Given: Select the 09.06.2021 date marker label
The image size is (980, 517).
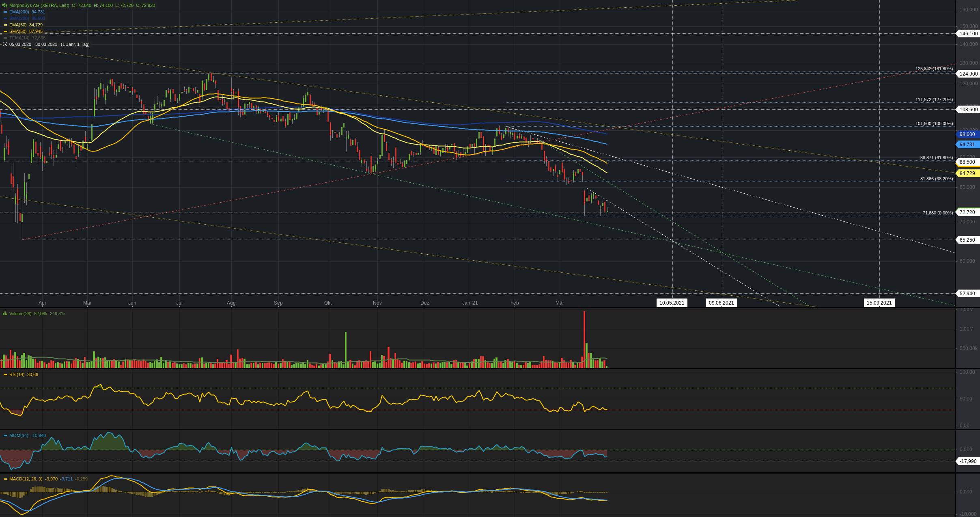Looking at the screenshot, I should tap(721, 303).
